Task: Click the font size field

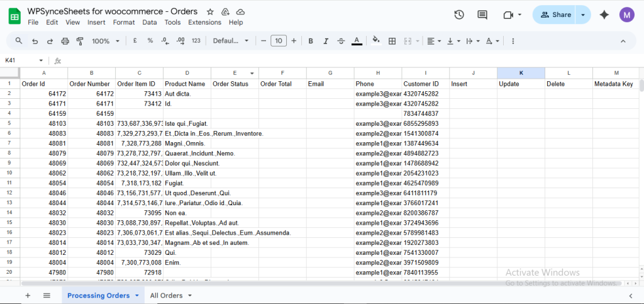Action: (279, 41)
